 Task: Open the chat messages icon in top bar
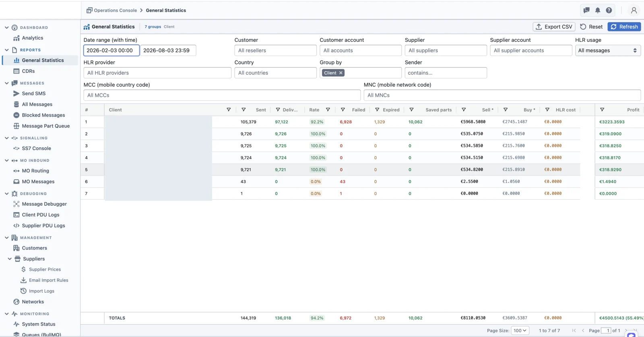pos(586,10)
